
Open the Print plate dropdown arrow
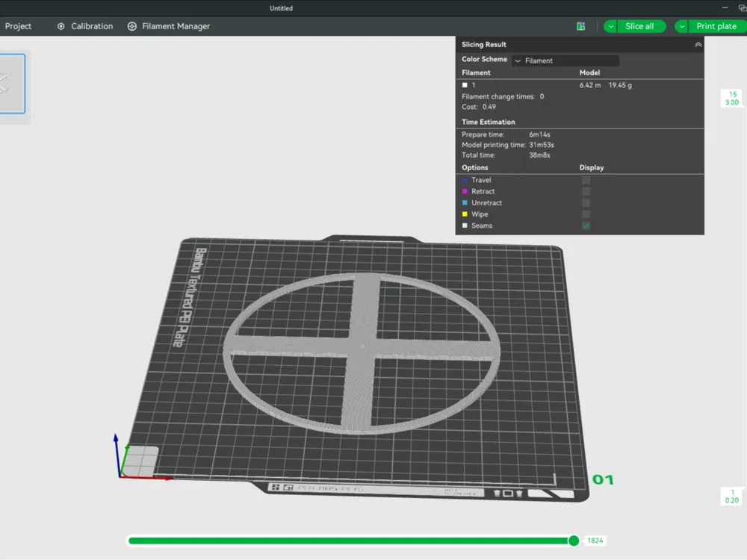[x=682, y=26]
